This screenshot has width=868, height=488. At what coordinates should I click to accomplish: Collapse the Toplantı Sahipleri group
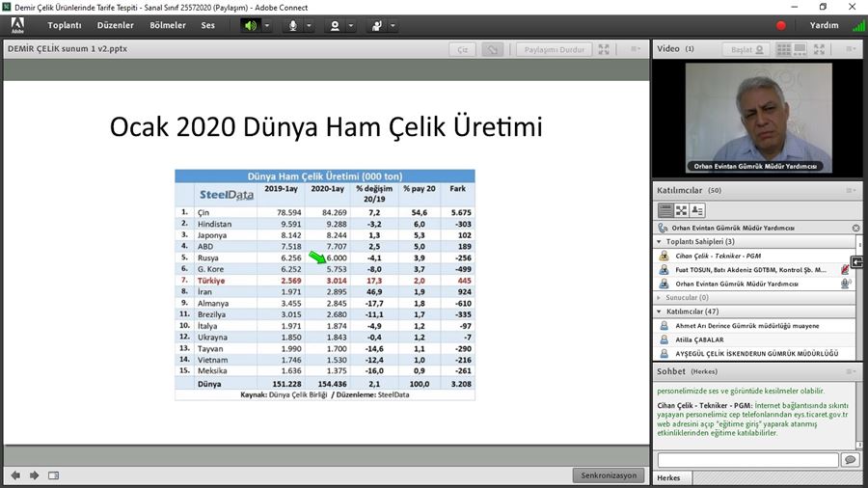(x=660, y=241)
